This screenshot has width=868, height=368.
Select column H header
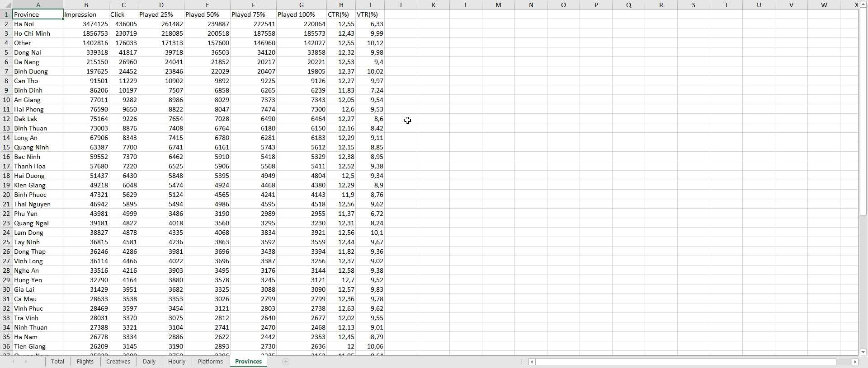point(341,5)
